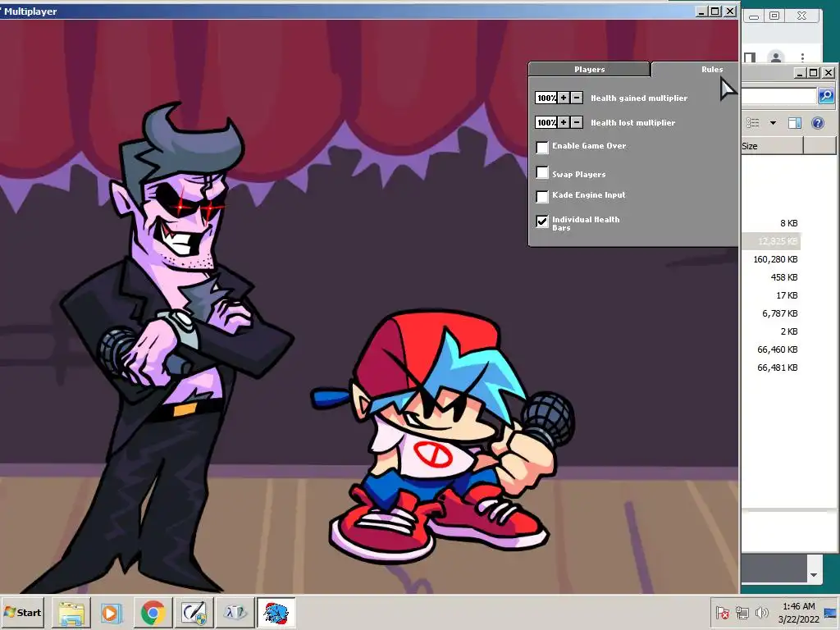The width and height of the screenshot is (840, 630).
Task: Open the pen-and-shield taskbar app
Action: coord(194,612)
